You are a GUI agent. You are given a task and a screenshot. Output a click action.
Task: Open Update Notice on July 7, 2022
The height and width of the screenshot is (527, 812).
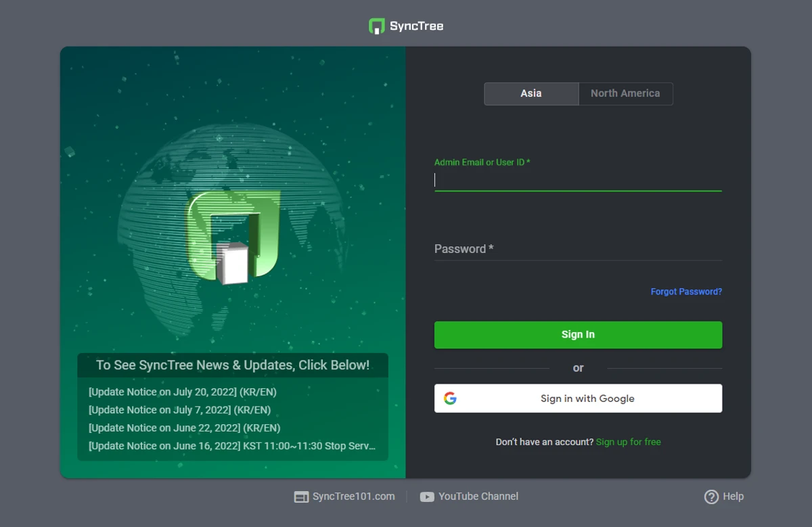(x=179, y=410)
